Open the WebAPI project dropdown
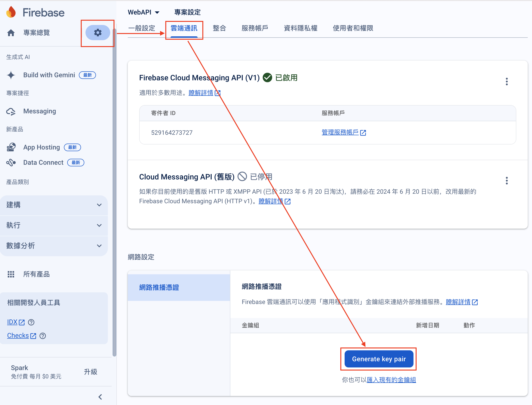 [143, 12]
